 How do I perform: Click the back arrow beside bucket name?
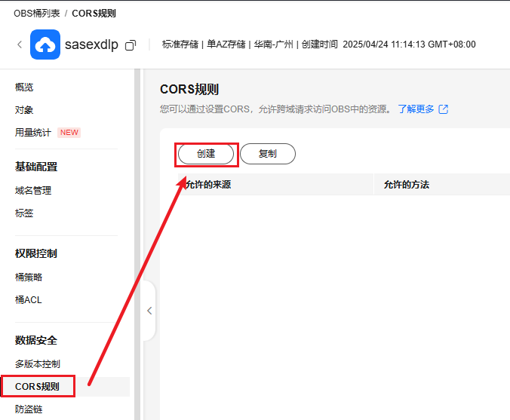(x=20, y=44)
